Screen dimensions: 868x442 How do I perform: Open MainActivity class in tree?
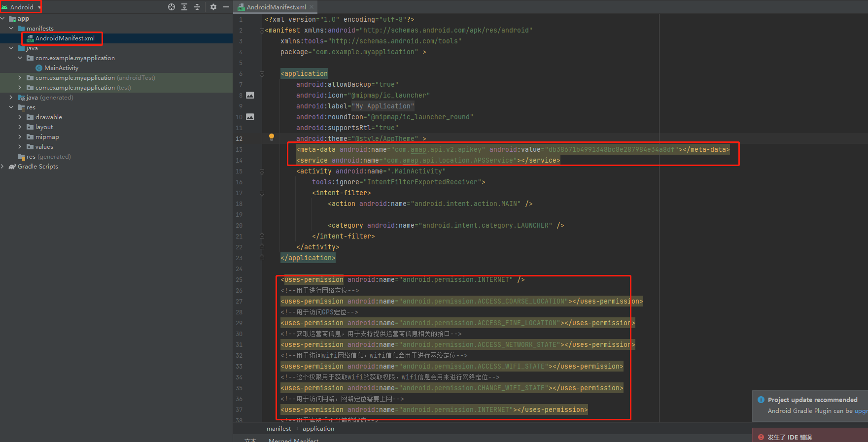pyautogui.click(x=61, y=68)
